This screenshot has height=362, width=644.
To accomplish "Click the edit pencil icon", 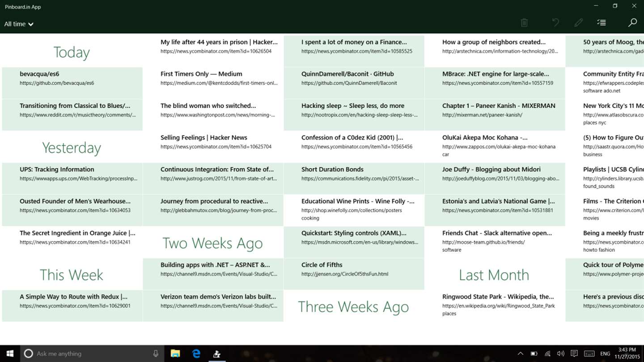I will (x=578, y=22).
